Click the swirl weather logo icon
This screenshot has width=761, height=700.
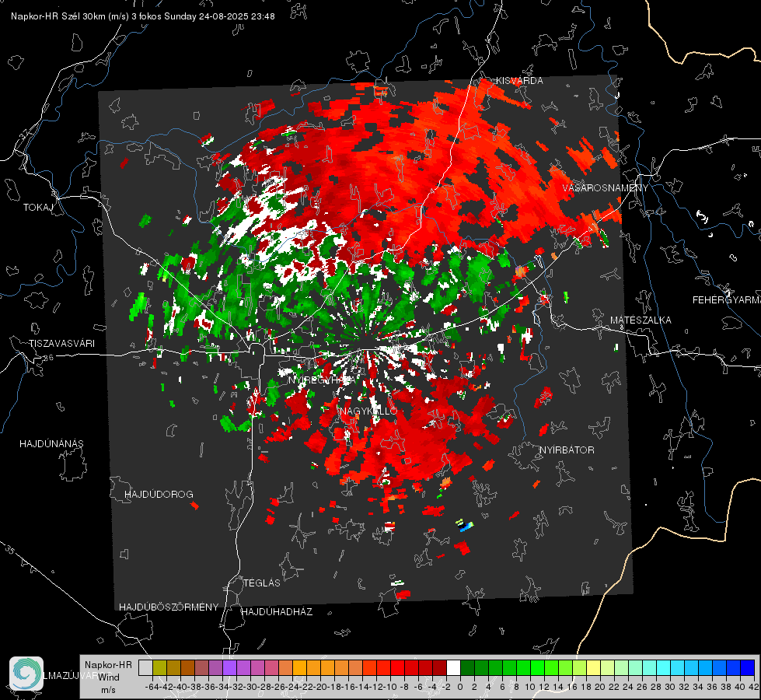(x=26, y=674)
